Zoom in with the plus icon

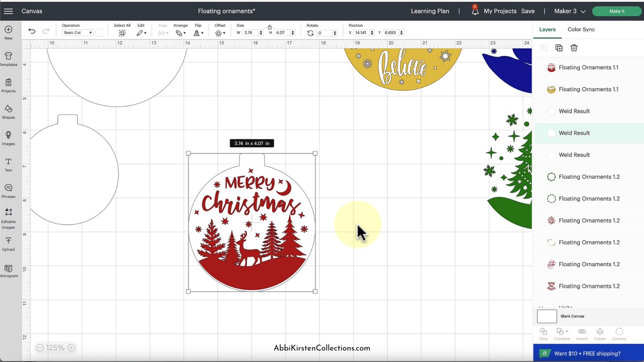pos(71,348)
